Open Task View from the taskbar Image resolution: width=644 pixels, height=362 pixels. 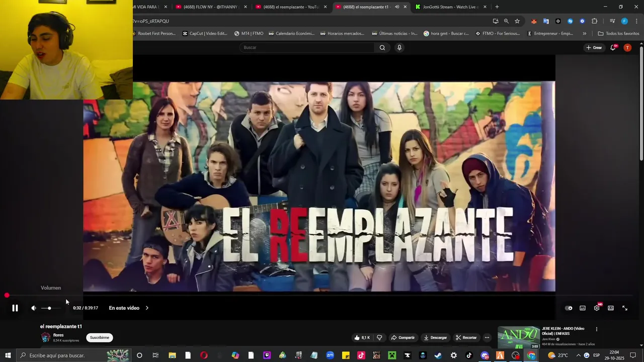tap(155, 355)
